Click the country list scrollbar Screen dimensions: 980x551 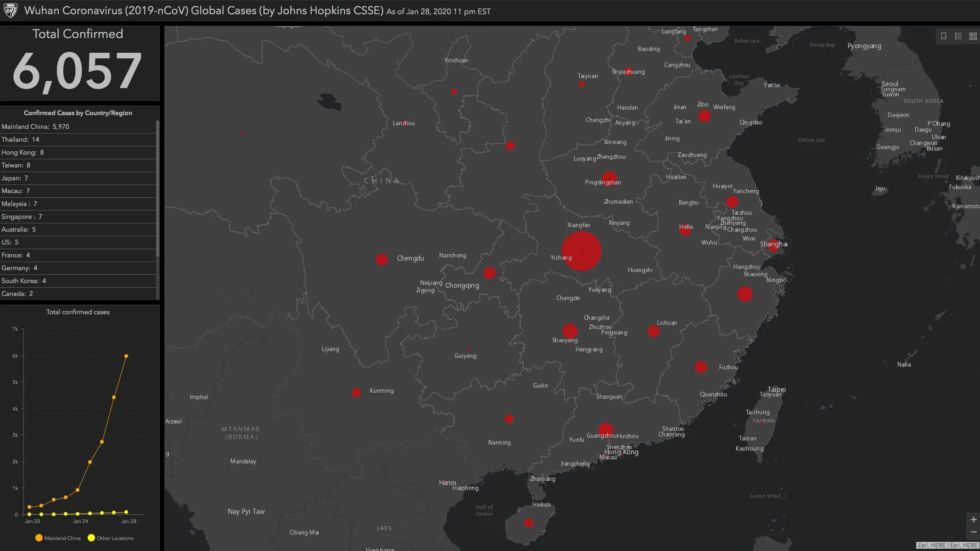157,188
